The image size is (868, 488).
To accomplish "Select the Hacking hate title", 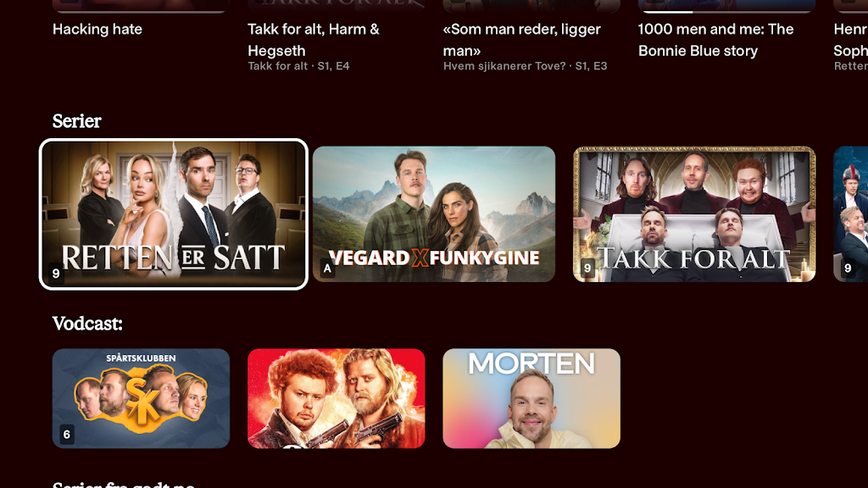I will click(97, 30).
